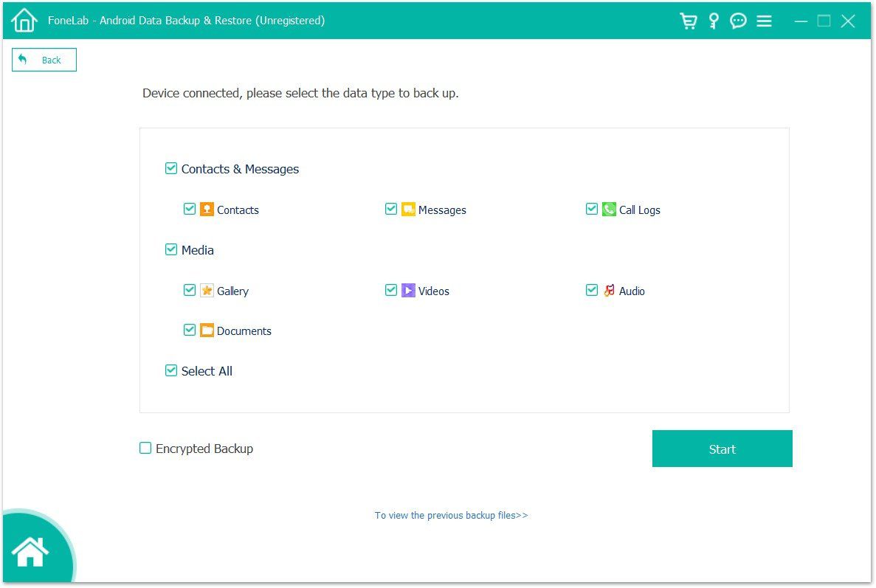
Task: Uncheck the Videos checkbox
Action: 391,290
